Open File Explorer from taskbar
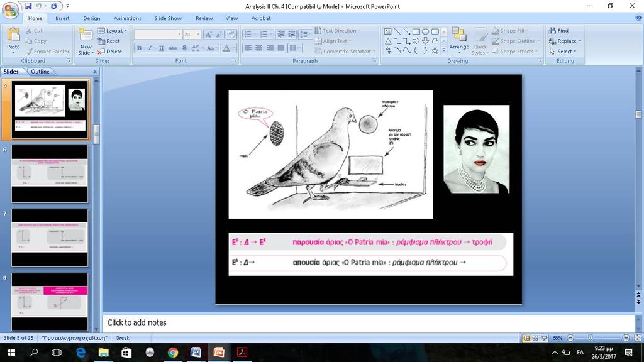The image size is (644, 362). (104, 353)
